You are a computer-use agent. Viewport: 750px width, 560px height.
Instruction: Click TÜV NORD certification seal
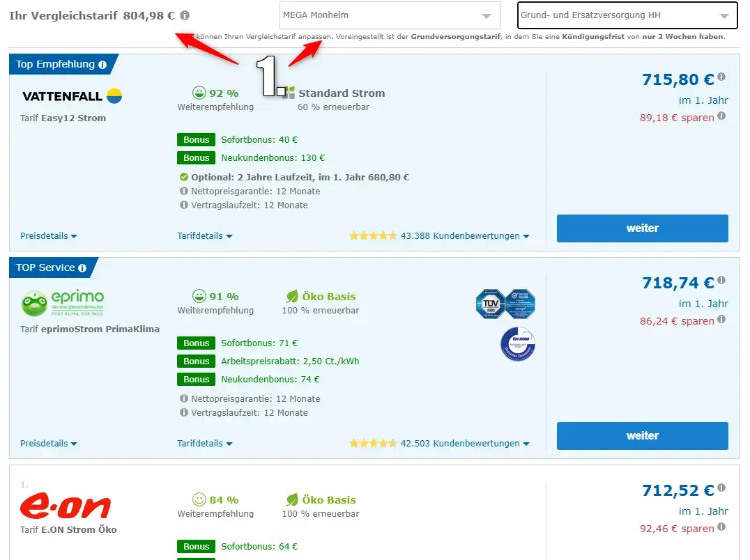tap(517, 343)
